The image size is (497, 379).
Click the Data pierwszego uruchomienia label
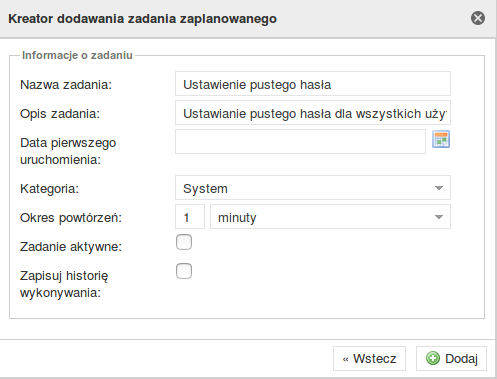tap(68, 151)
